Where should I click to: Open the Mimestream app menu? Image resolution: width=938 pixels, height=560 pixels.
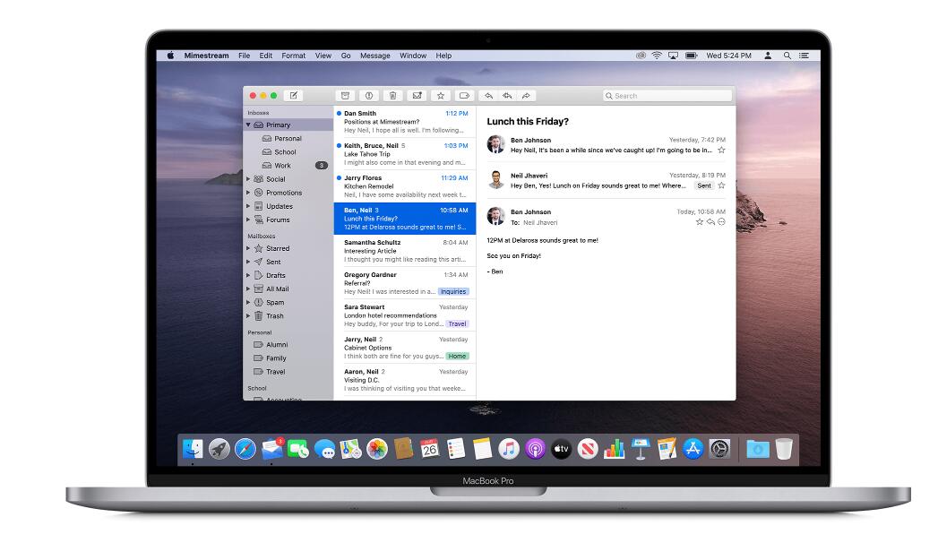click(x=206, y=56)
